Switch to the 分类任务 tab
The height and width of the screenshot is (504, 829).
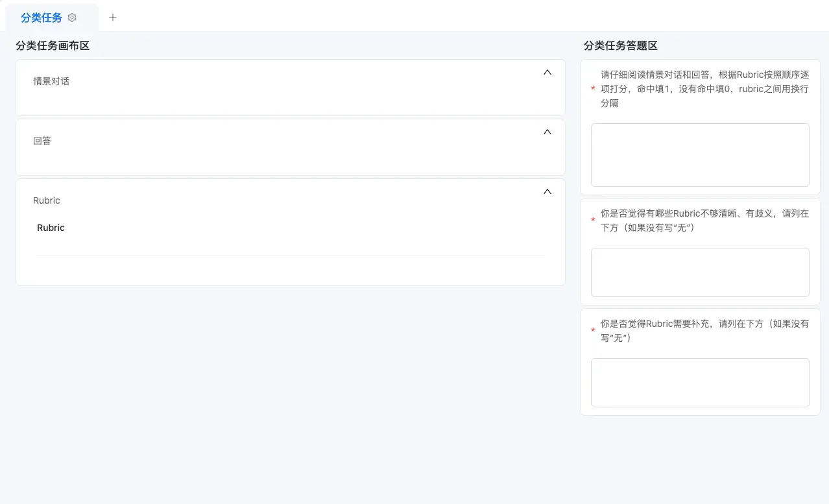point(42,18)
